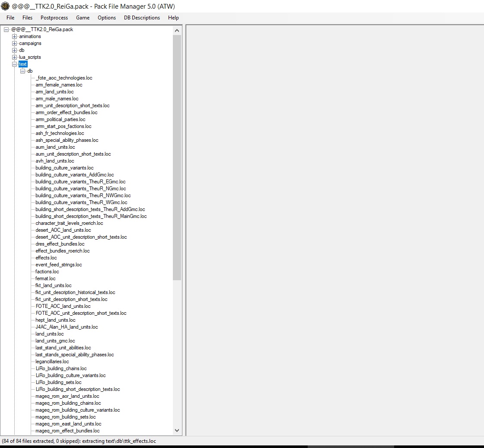Select mageq_rom_aor_land_units.loc file
Image resolution: width=484 pixels, height=448 pixels.
(67, 396)
